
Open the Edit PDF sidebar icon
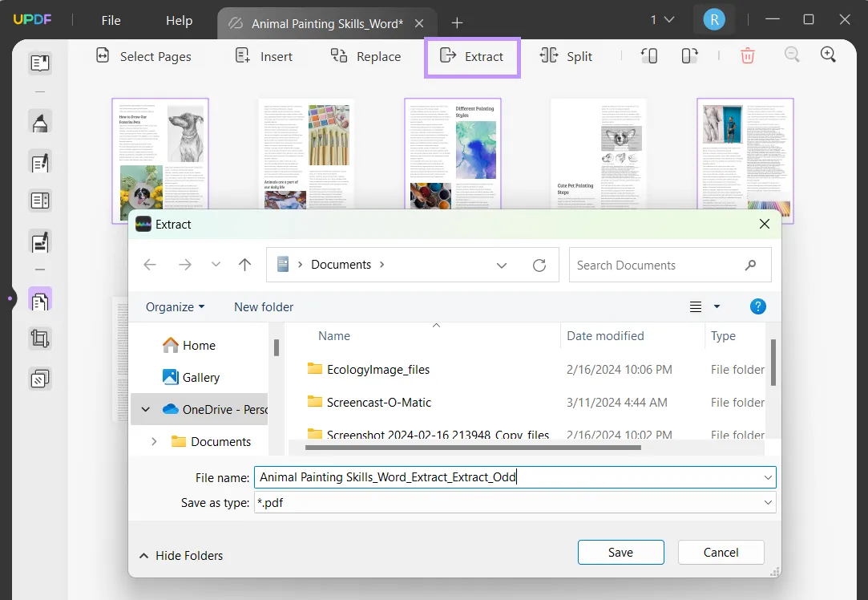(x=40, y=162)
